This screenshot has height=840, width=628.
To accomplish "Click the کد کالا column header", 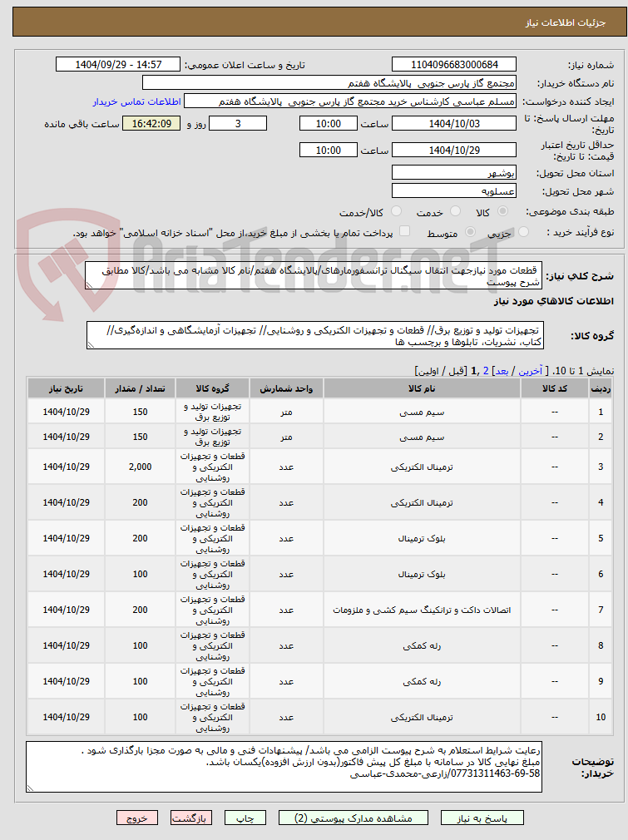I will [555, 388].
